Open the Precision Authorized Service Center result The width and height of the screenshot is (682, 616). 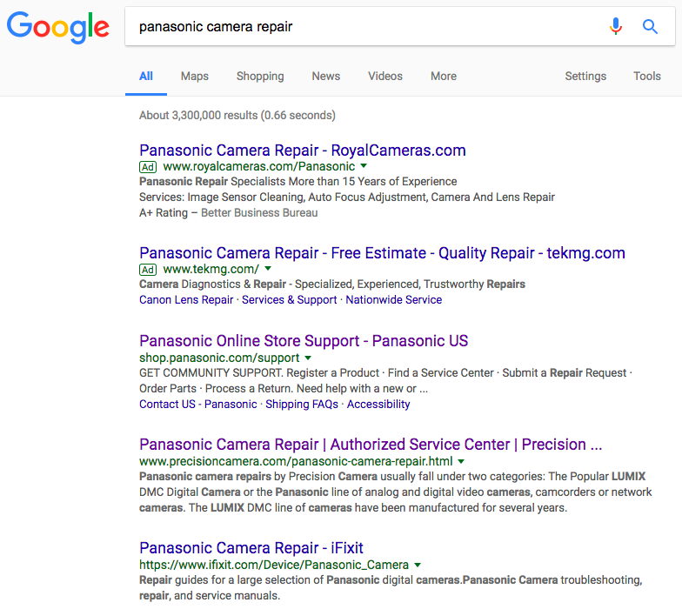(x=371, y=444)
